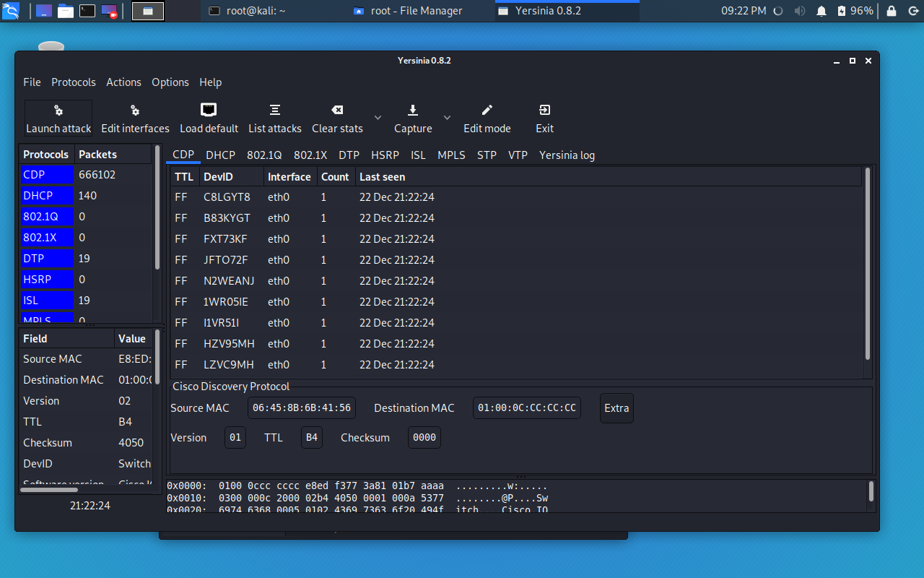Expand the dropdown arrow beside Clear stats
This screenshot has height=578, width=924.
point(378,118)
